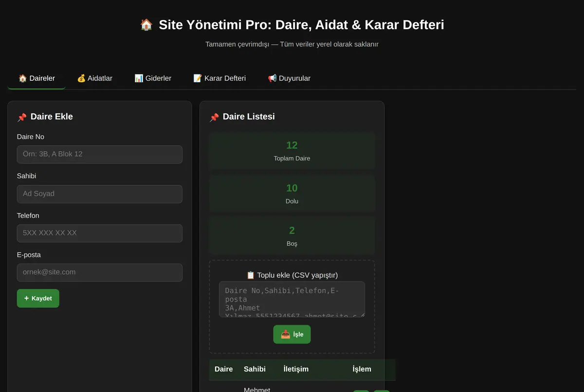Select the Telefon input field

pyautogui.click(x=100, y=233)
